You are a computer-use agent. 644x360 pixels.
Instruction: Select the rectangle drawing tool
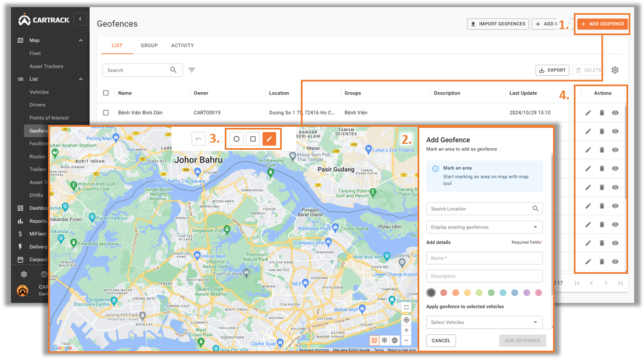point(253,139)
